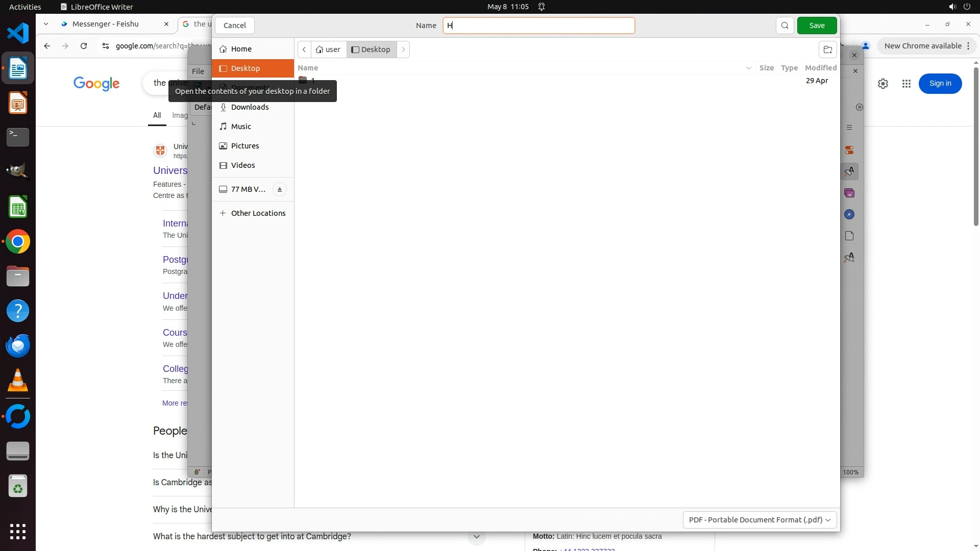
Task: Open Thunderbird mail in the dock
Action: click(18, 345)
